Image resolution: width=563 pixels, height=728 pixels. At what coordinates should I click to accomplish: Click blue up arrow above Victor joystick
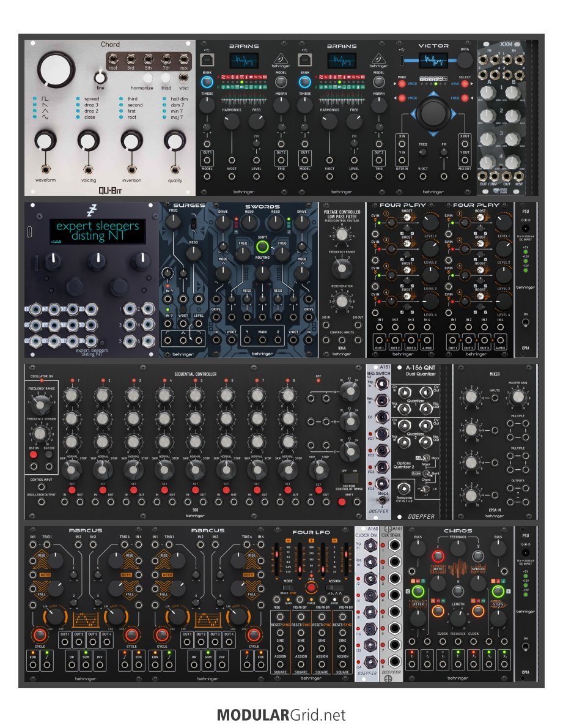(433, 94)
